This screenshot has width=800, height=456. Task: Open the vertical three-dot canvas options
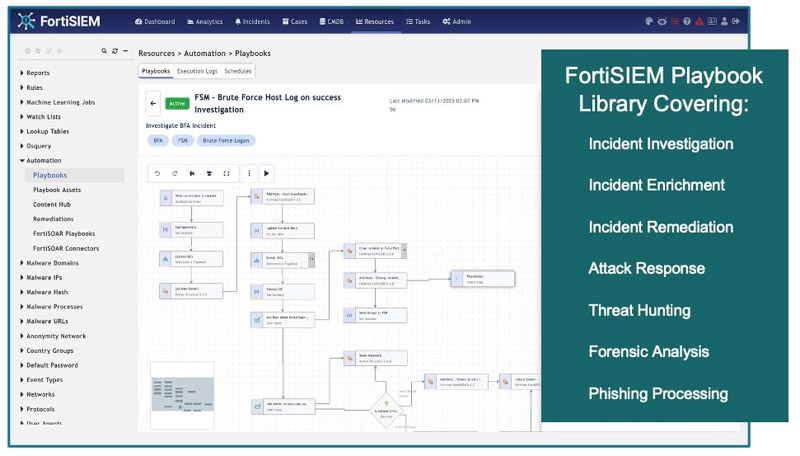pos(249,173)
